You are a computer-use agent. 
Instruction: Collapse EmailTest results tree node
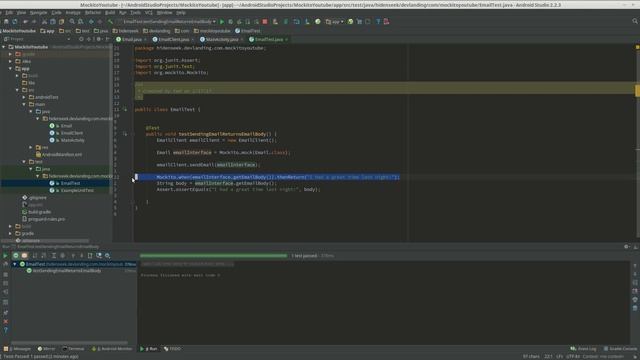[15, 264]
